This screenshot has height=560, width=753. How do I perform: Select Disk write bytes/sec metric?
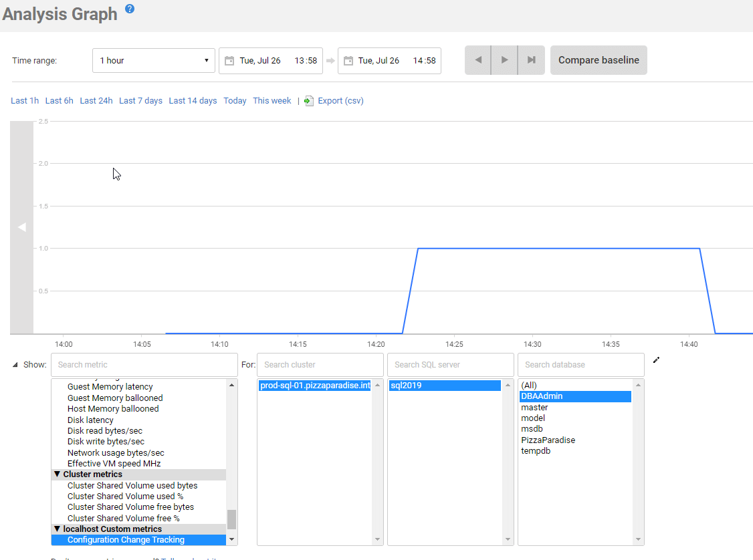click(x=106, y=442)
